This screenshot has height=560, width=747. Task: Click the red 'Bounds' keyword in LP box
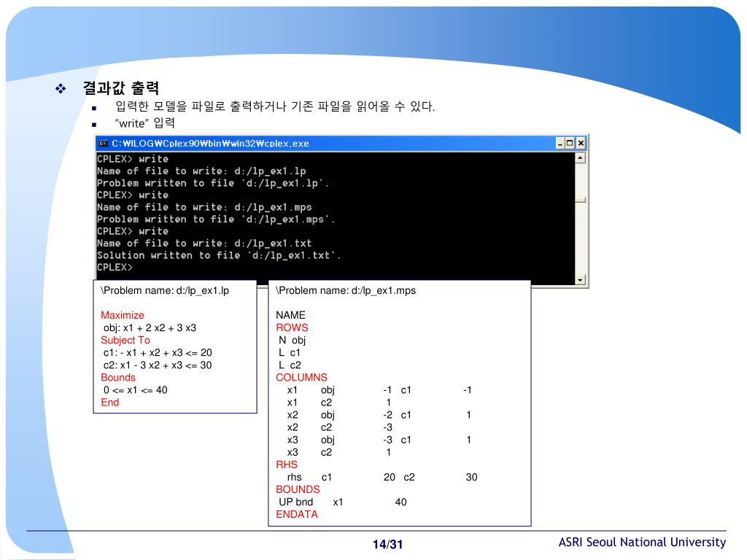coord(118,377)
